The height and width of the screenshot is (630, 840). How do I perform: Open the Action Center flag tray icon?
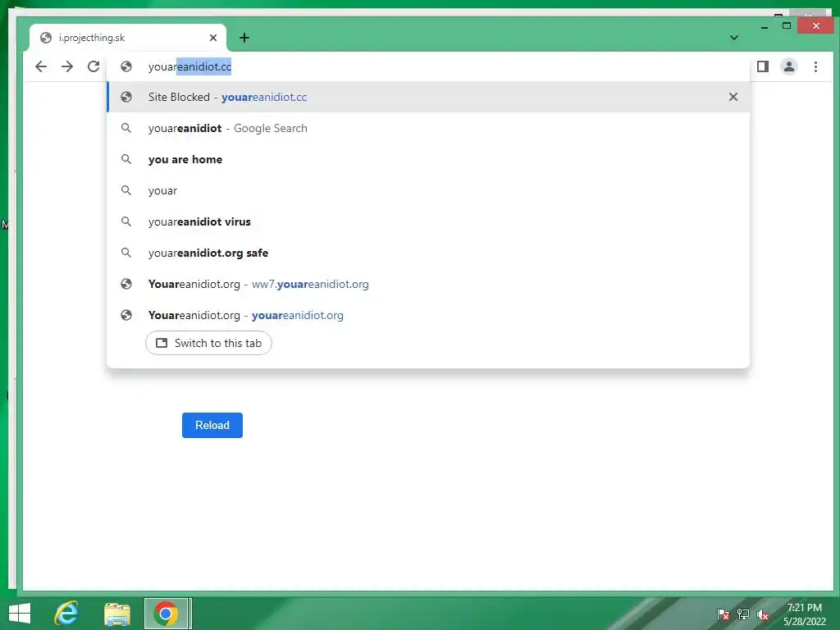[724, 614]
